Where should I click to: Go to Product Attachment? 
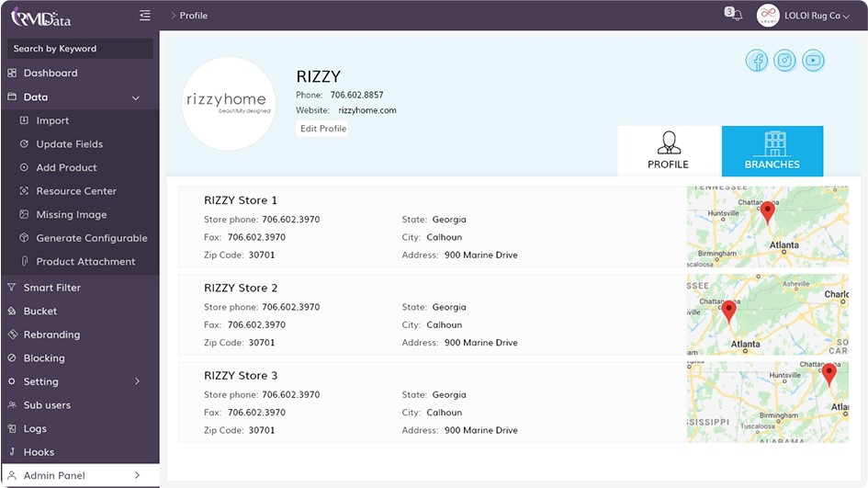(85, 261)
